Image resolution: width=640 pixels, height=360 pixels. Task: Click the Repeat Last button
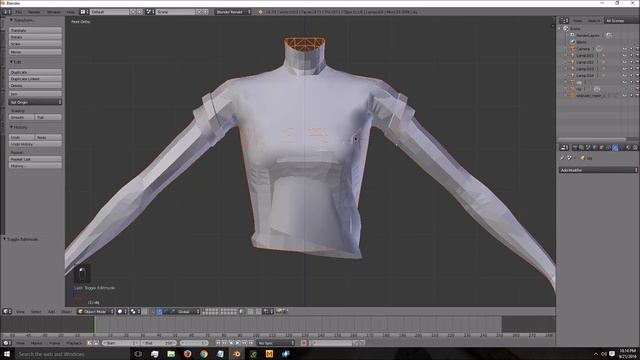coord(36,159)
